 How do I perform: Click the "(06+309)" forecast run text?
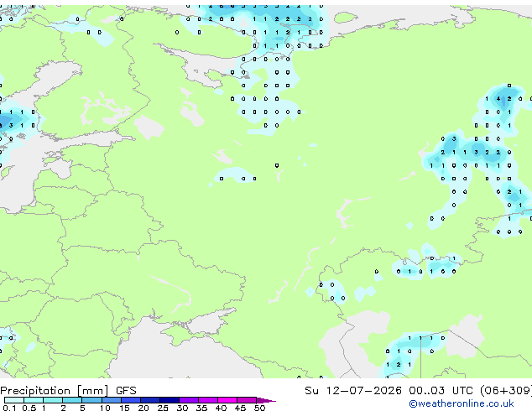click(505, 391)
